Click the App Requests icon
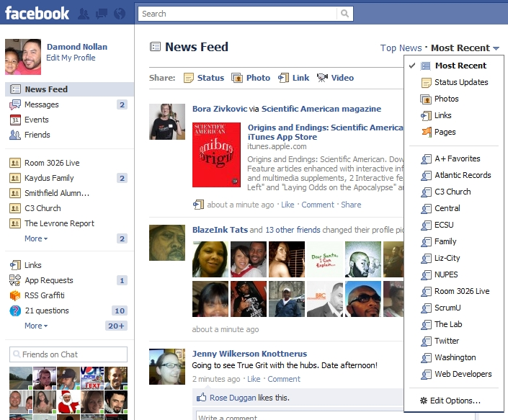The image size is (508, 420). [15, 280]
